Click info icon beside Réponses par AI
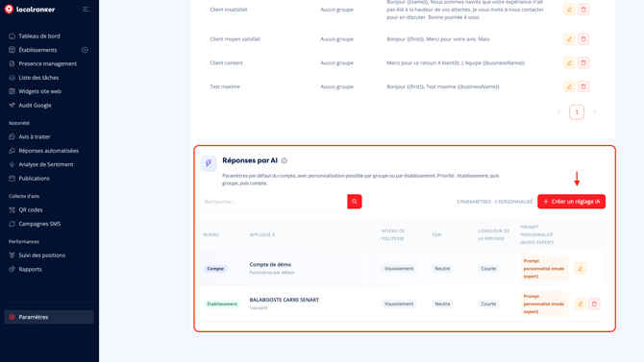Screen dimensions: 644x362 [x=285, y=160]
